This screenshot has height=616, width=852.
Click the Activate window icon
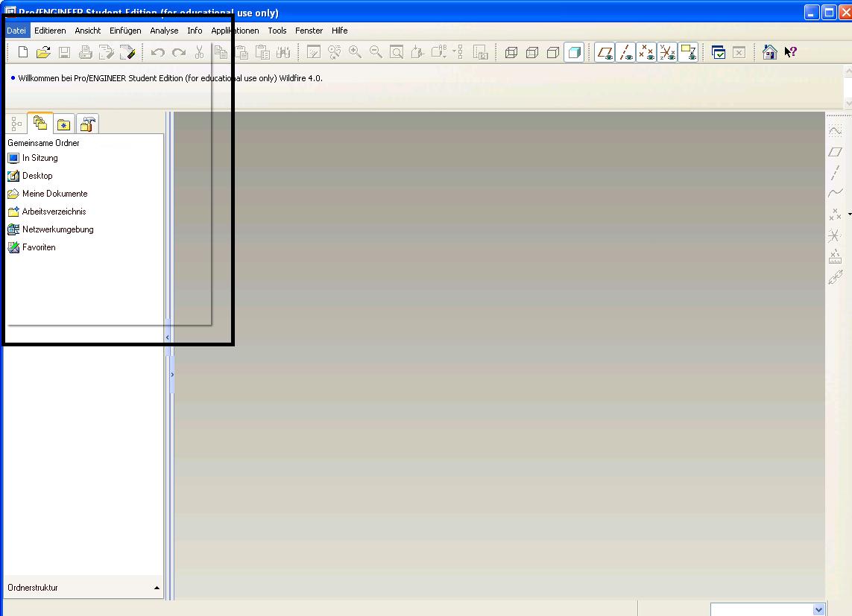pos(719,53)
